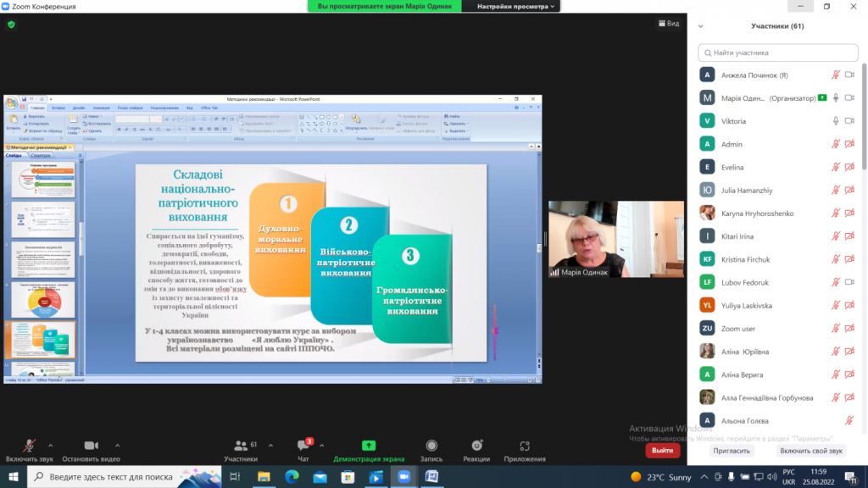Click camera icon beside Viktoria
868x488 pixels.
(849, 120)
